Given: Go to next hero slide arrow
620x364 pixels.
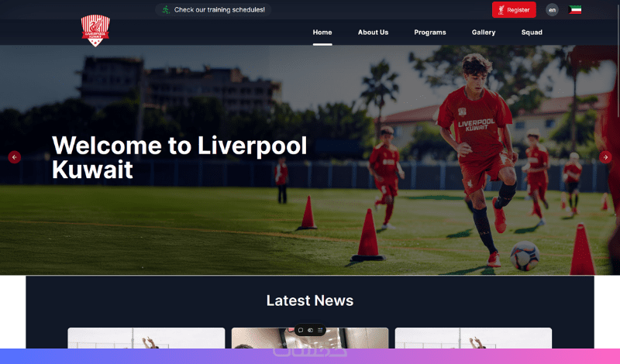Looking at the screenshot, I should [605, 157].
